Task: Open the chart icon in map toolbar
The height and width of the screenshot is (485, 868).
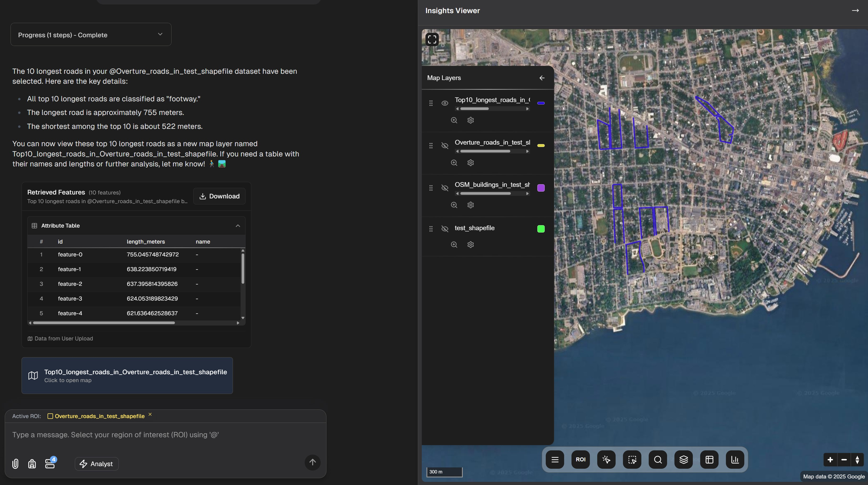Action: point(735,459)
